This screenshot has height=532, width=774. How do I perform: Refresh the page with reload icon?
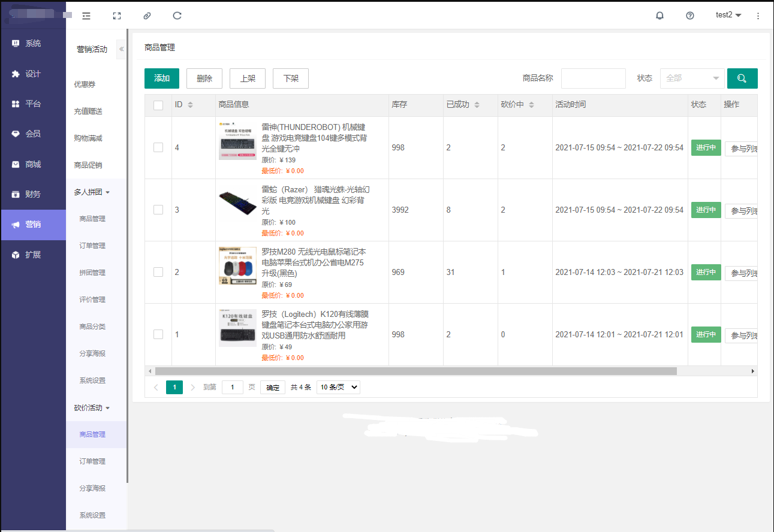177,16
